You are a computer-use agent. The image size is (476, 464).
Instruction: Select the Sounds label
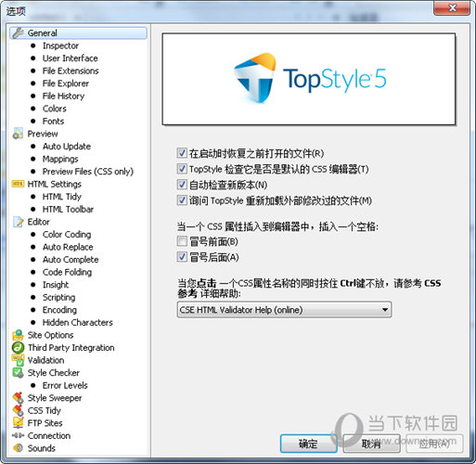click(x=42, y=448)
